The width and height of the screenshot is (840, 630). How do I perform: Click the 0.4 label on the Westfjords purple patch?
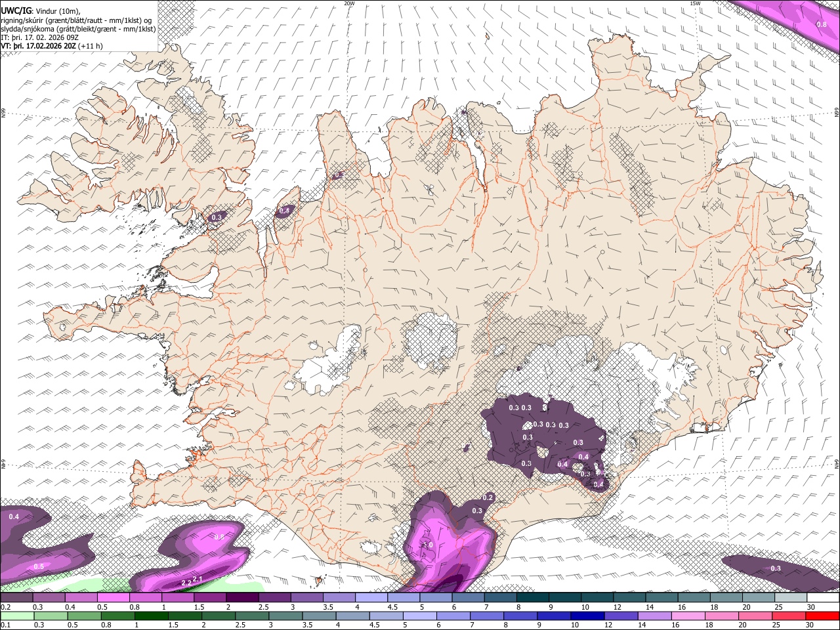tap(284, 211)
